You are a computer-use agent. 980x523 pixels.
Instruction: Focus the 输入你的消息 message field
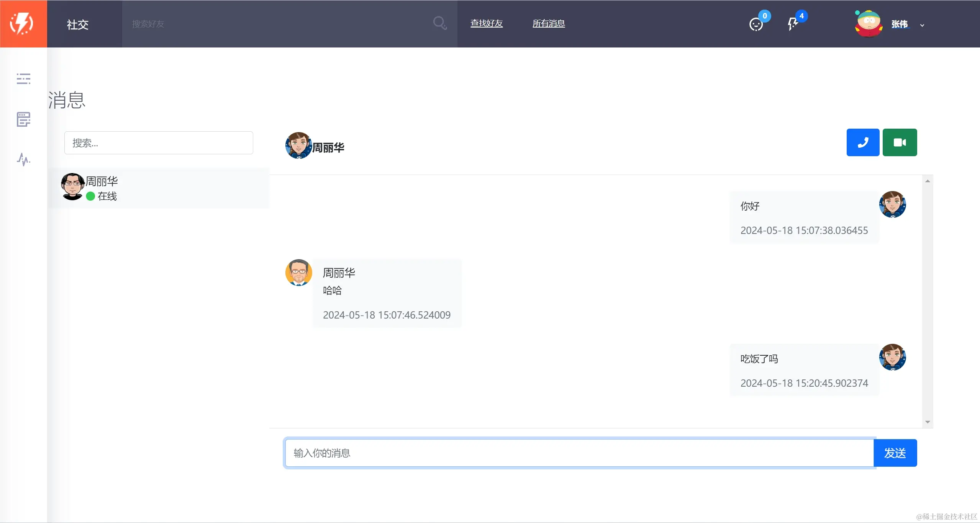578,453
